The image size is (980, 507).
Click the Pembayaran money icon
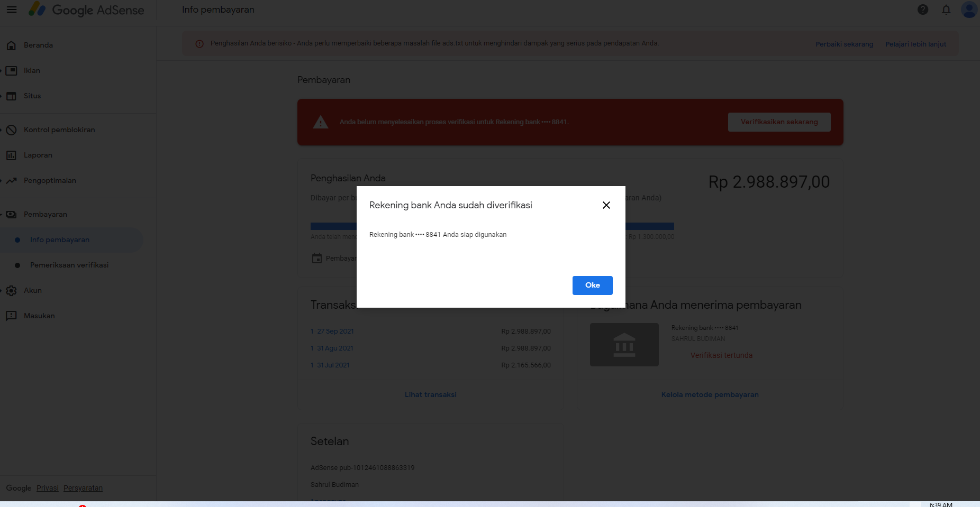pos(11,214)
